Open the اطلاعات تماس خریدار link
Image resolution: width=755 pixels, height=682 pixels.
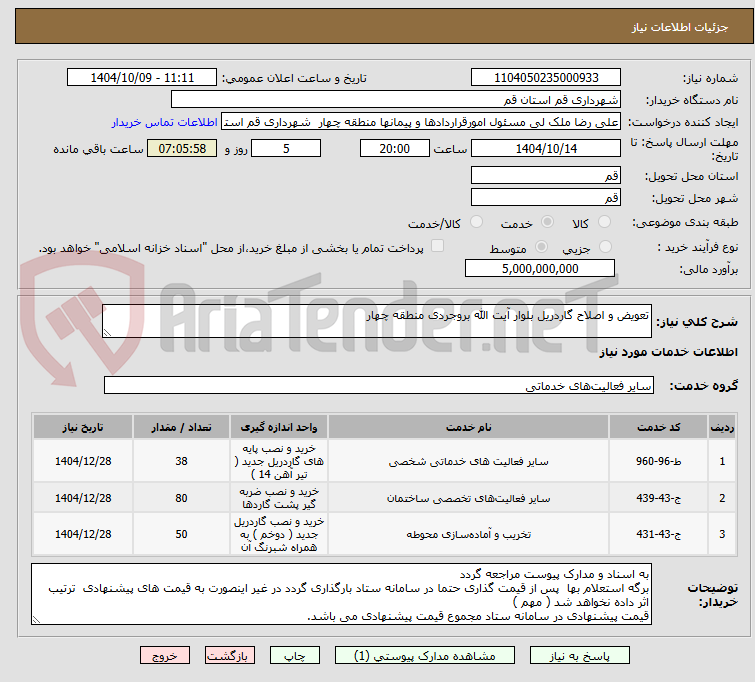(165, 122)
